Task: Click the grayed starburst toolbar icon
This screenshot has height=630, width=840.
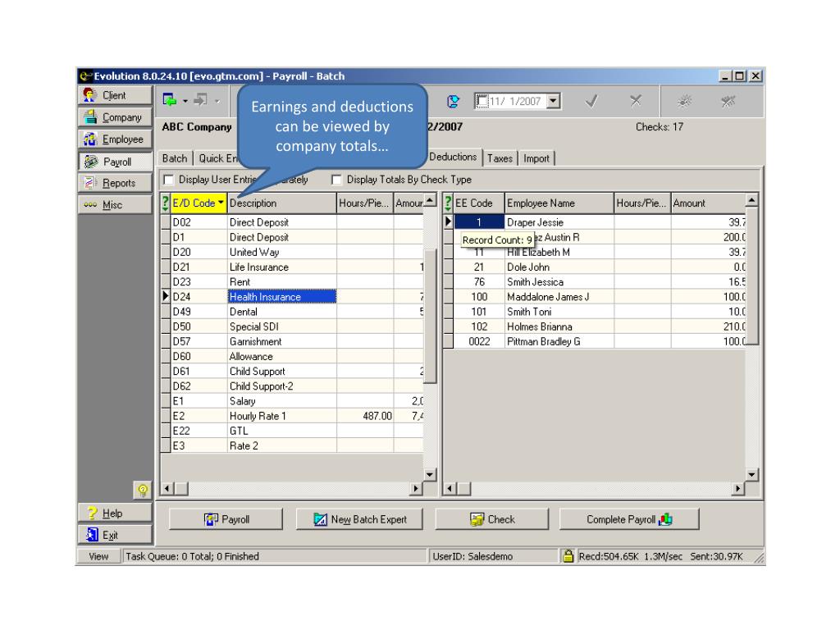Action: click(684, 101)
